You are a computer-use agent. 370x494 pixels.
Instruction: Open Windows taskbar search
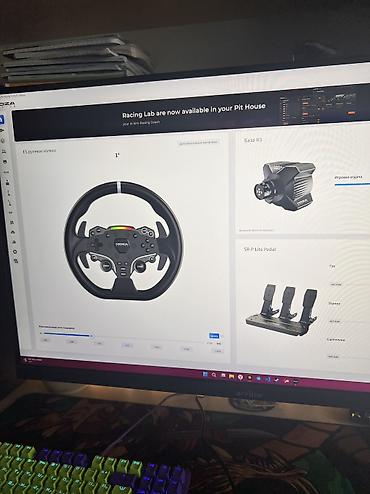[x=214, y=375]
